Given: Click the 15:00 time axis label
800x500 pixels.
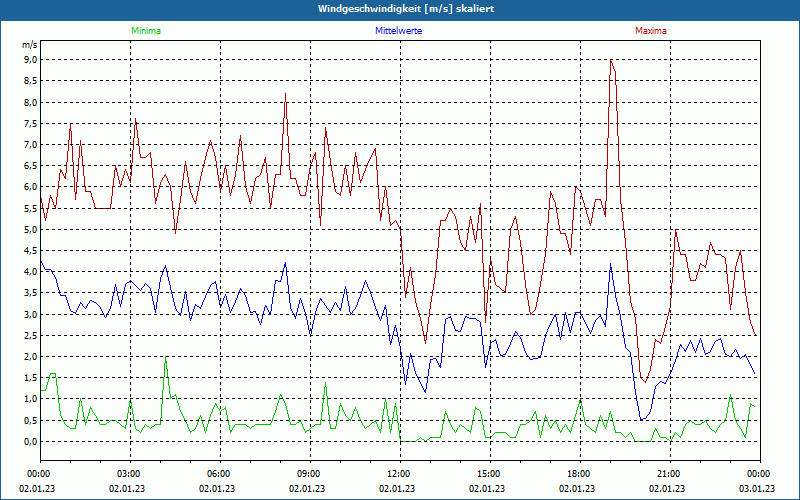Looking at the screenshot, I should 487,474.
